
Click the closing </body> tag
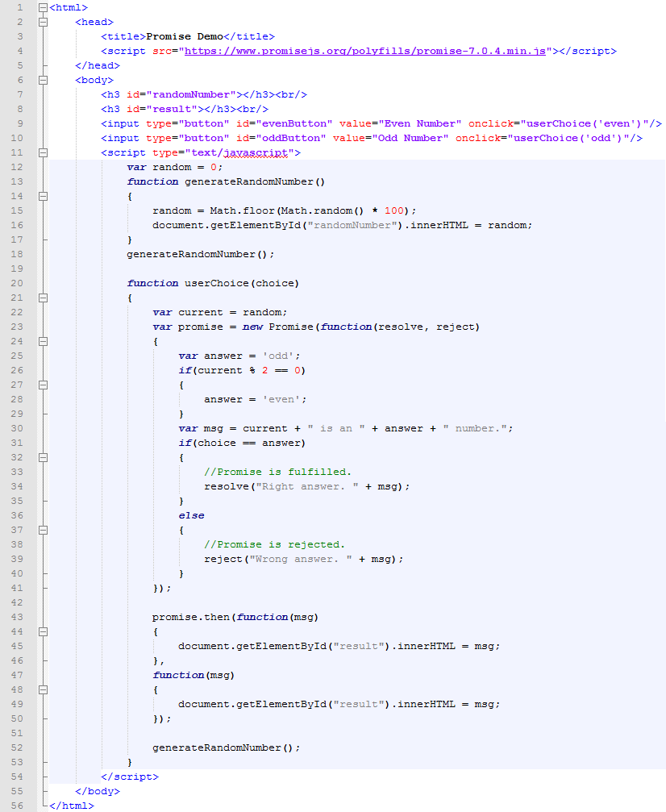[98, 791]
